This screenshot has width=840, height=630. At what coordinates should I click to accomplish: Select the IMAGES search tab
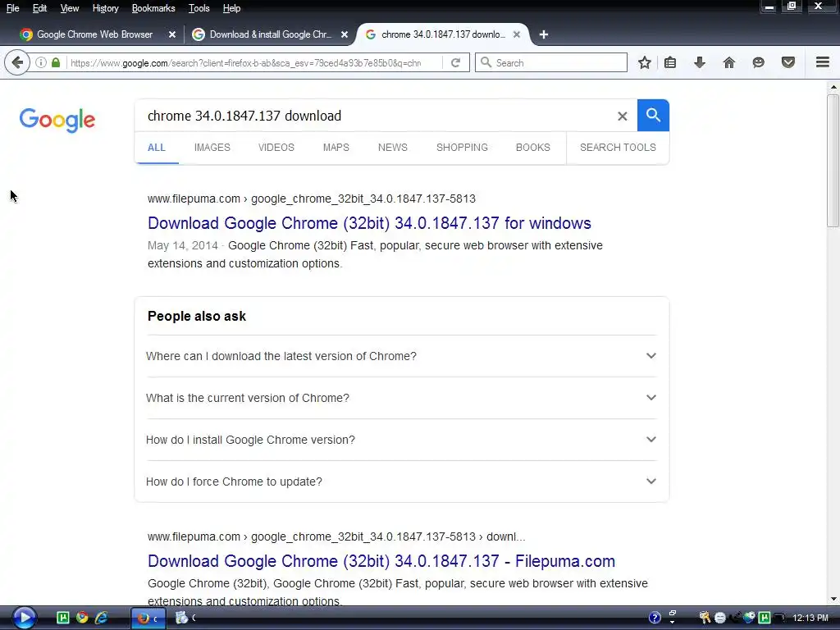(212, 148)
